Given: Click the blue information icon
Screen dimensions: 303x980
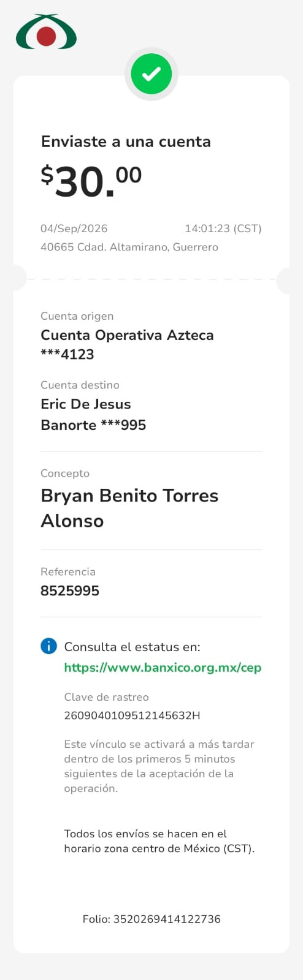Looking at the screenshot, I should [48, 646].
